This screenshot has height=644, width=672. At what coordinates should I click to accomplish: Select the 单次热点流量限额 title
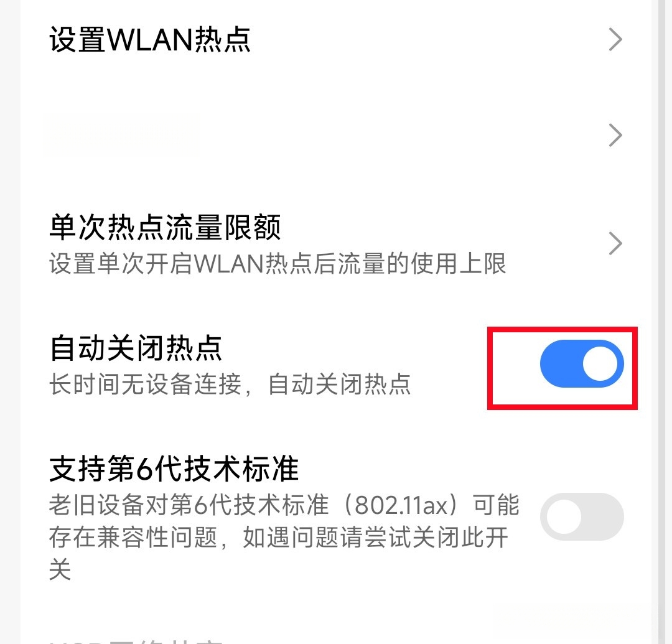pos(165,227)
